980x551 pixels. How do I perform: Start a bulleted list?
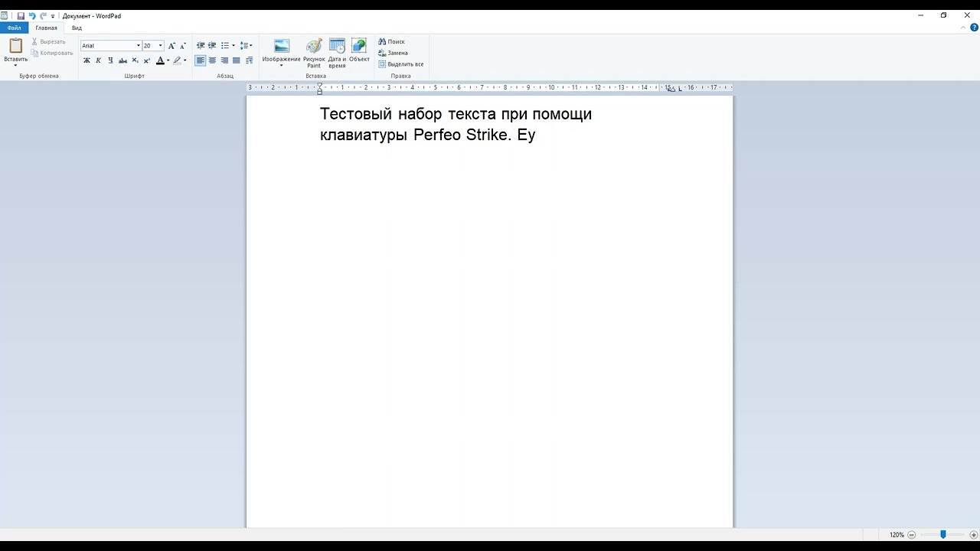tap(225, 46)
